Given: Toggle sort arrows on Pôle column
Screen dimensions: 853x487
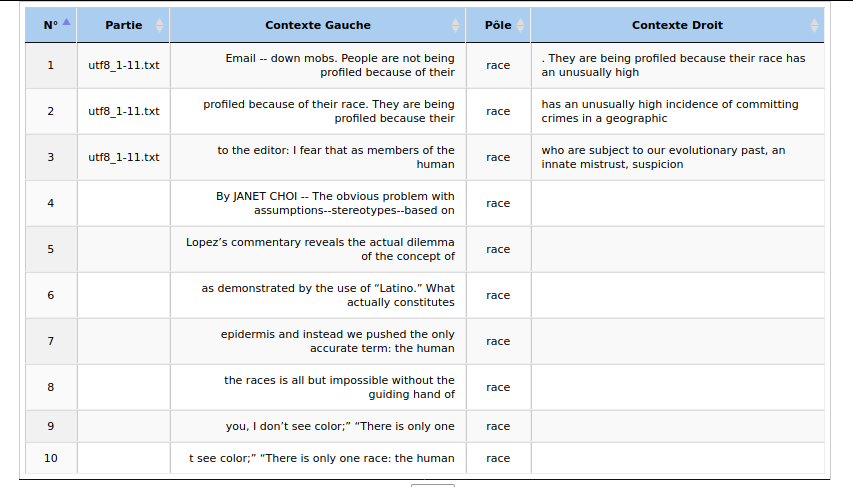Looking at the screenshot, I should [521, 25].
